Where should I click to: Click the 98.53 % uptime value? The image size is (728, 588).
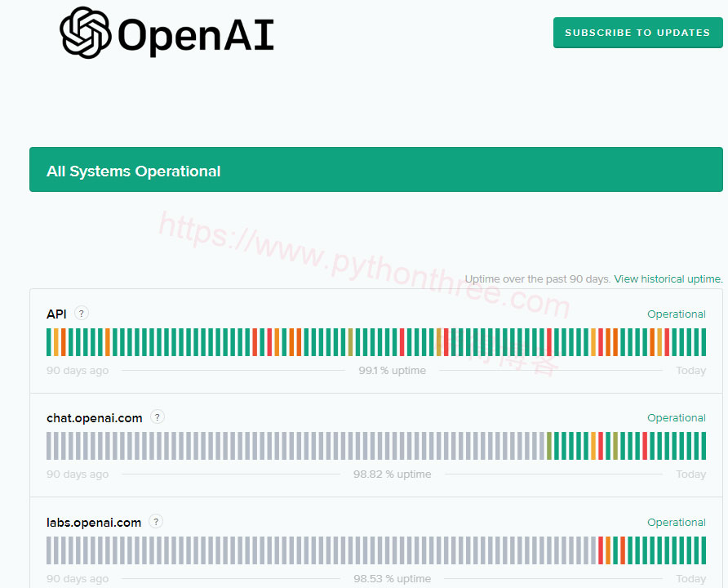click(392, 578)
